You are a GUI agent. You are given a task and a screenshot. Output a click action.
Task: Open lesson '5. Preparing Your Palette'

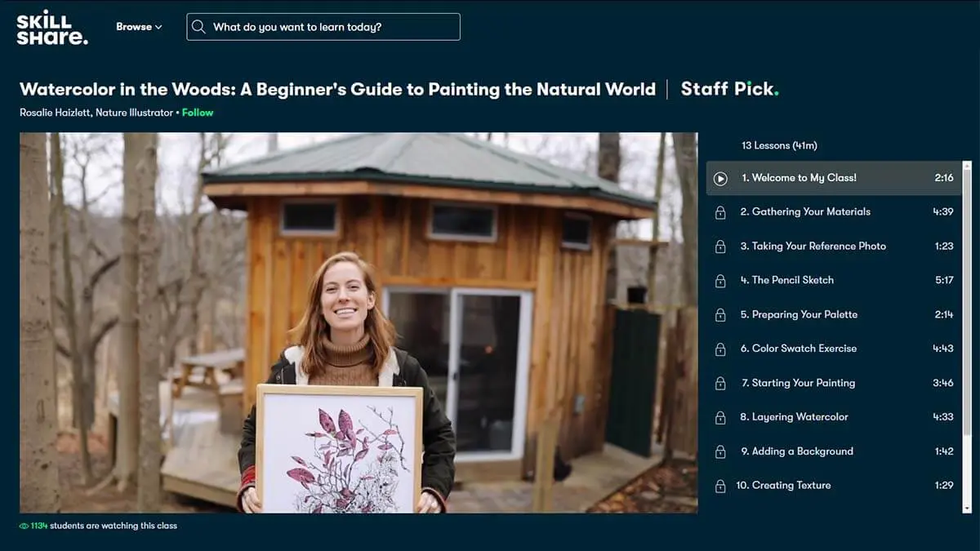(834, 315)
